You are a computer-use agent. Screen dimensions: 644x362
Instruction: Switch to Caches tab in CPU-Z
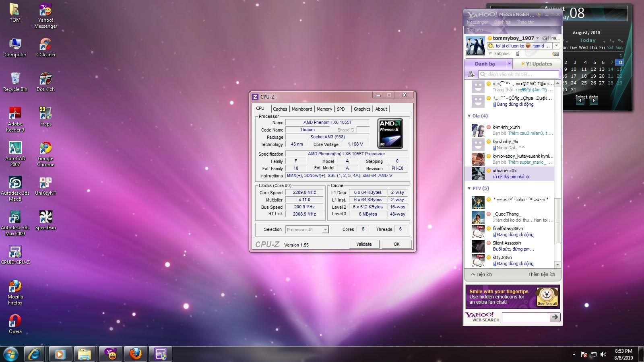[x=280, y=109]
